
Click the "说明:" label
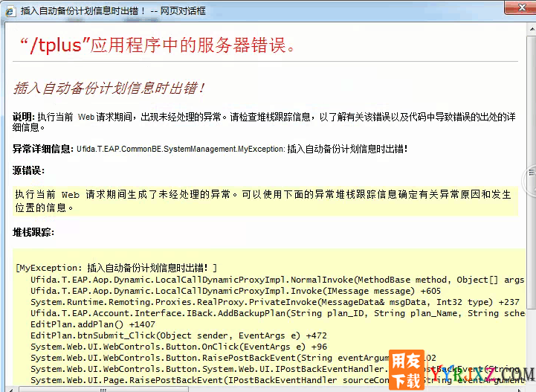click(x=24, y=117)
